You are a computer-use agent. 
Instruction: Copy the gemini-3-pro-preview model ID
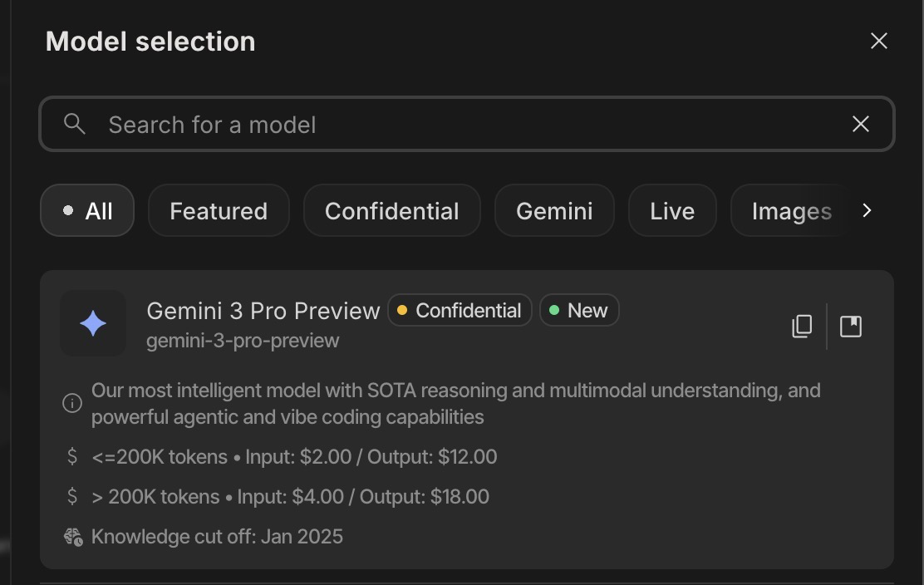tap(802, 327)
